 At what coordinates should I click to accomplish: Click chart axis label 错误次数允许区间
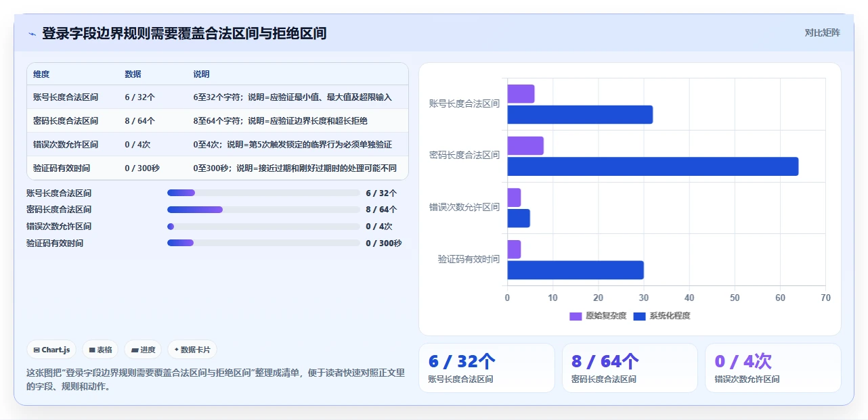pyautogui.click(x=464, y=207)
